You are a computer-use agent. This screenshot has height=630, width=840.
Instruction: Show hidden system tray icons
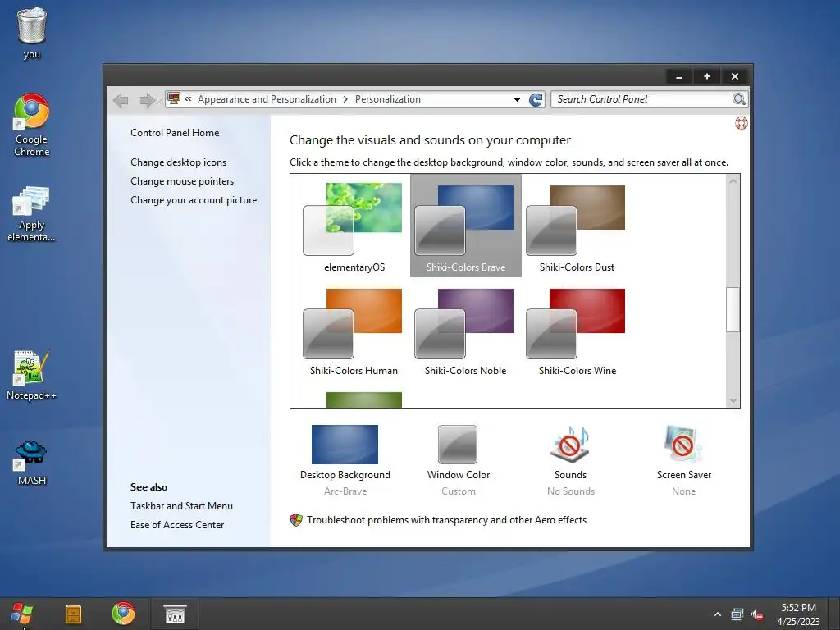pyautogui.click(x=717, y=614)
